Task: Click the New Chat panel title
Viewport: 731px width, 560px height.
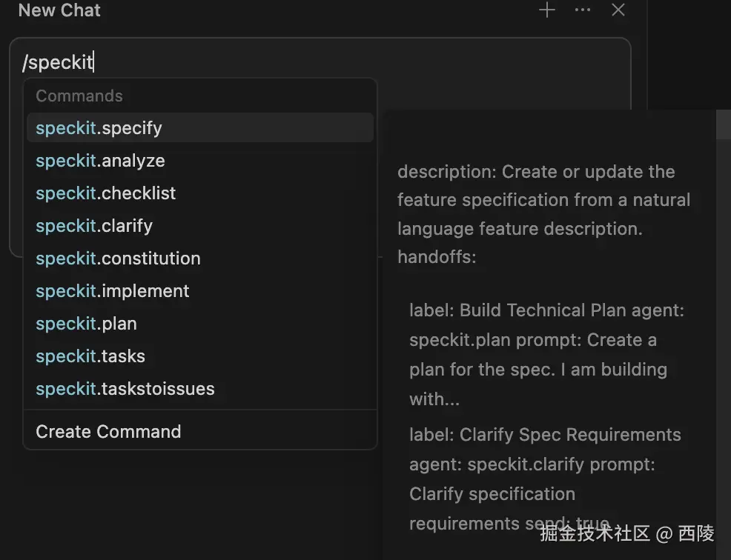Action: click(x=59, y=10)
